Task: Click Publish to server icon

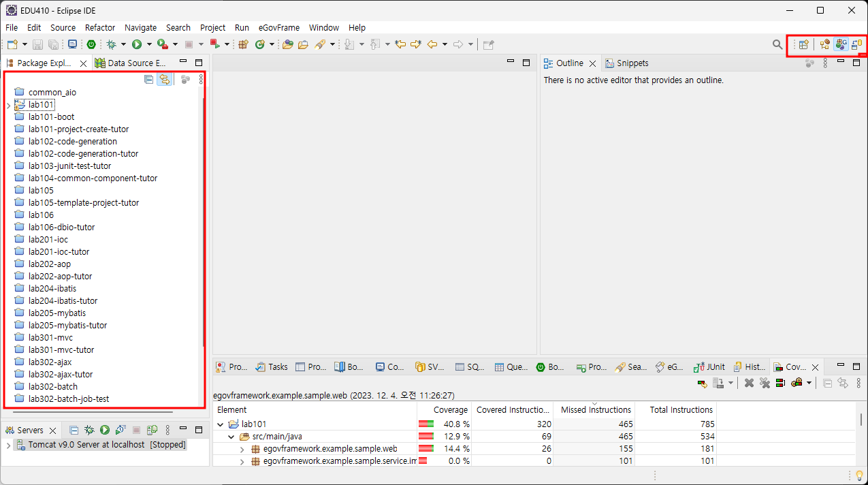Action: [152, 430]
